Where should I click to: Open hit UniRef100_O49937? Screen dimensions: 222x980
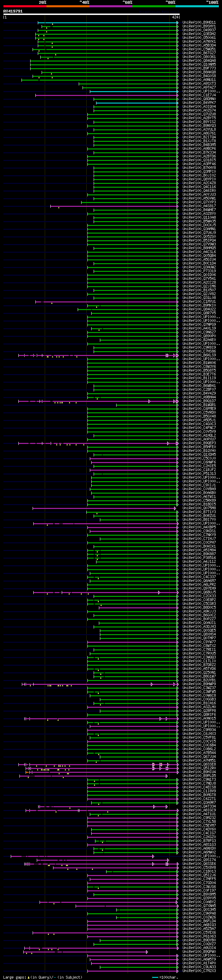coord(199,30)
